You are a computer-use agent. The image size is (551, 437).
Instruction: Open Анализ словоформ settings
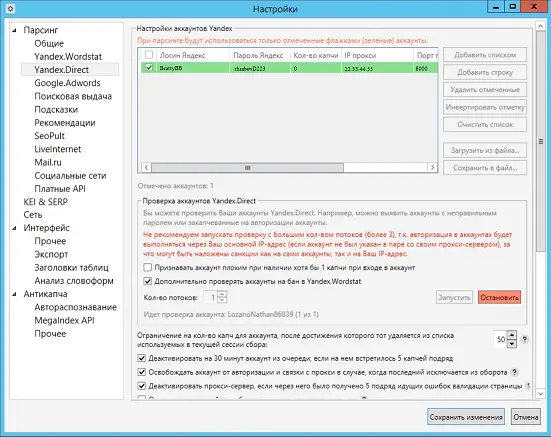click(x=74, y=281)
